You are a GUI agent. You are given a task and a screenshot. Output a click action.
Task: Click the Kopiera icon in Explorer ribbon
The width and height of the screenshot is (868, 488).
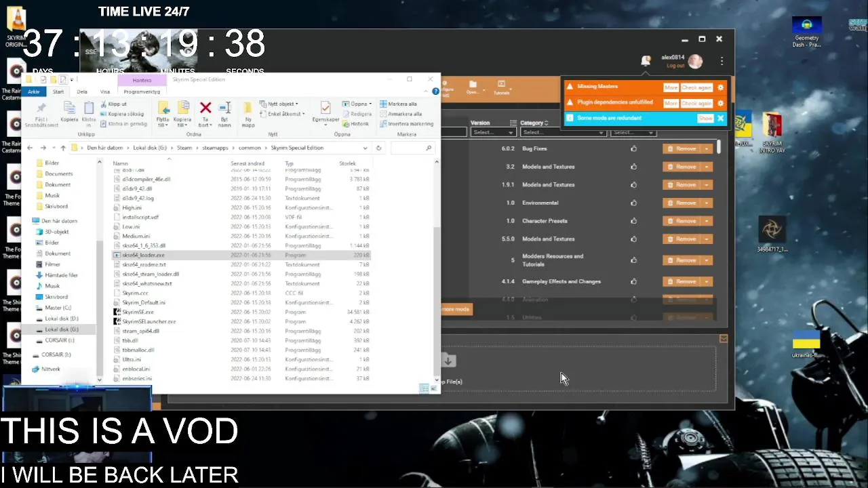tap(69, 107)
